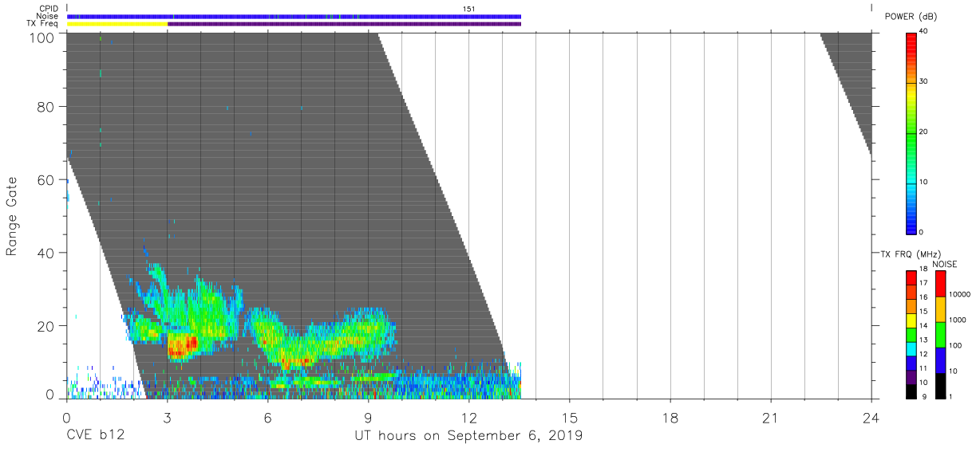Select the 40 tick on power scale
This screenshot has height=452, width=980.
(x=923, y=31)
